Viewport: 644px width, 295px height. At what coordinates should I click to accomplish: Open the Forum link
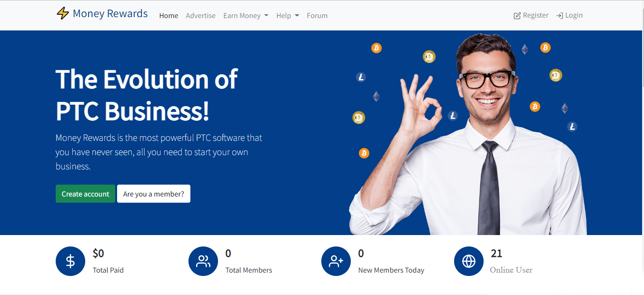click(317, 16)
